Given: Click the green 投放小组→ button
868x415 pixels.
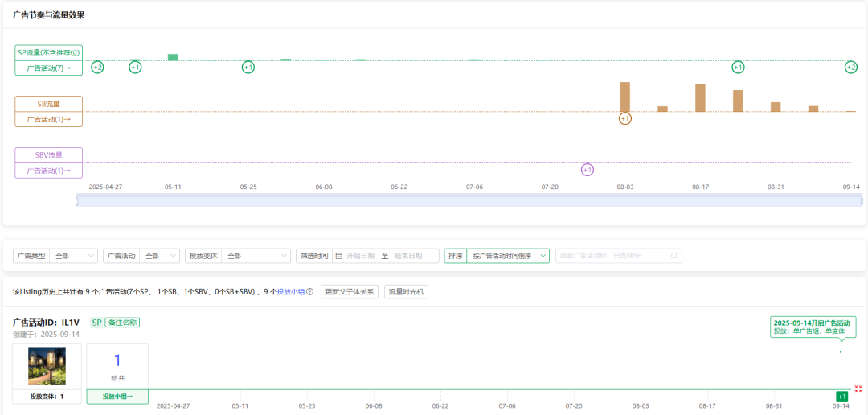Looking at the screenshot, I should [117, 397].
